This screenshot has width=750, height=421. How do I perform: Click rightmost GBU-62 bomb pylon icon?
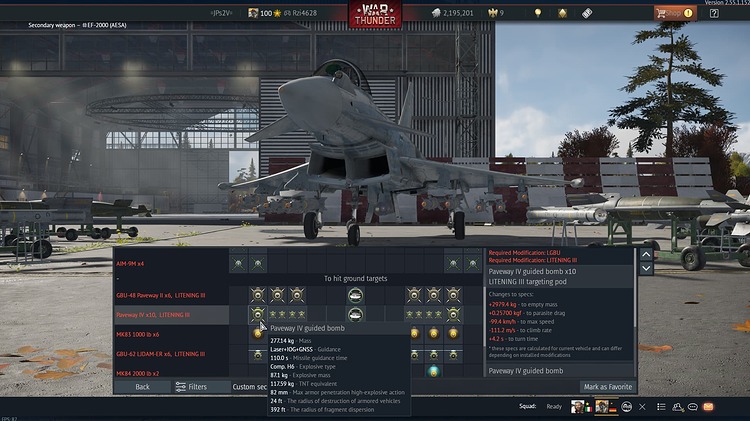click(x=453, y=355)
